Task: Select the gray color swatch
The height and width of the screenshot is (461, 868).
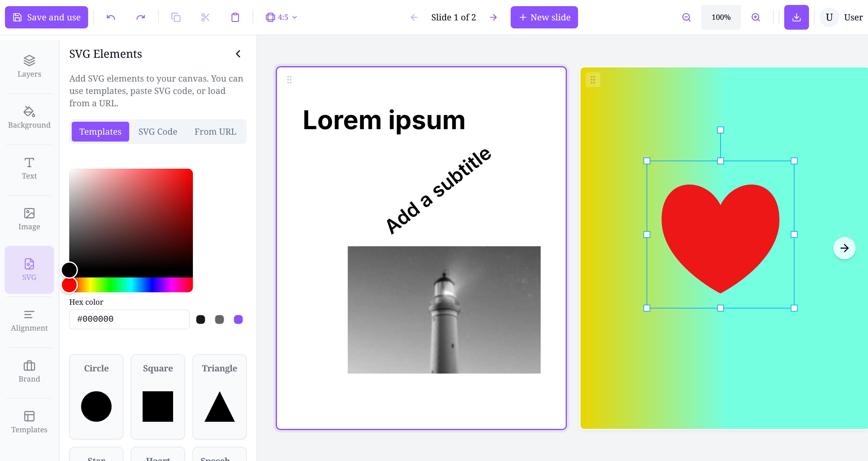Action: point(219,319)
